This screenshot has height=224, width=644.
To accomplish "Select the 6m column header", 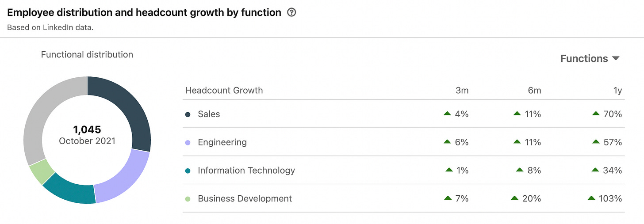I will click(534, 91).
